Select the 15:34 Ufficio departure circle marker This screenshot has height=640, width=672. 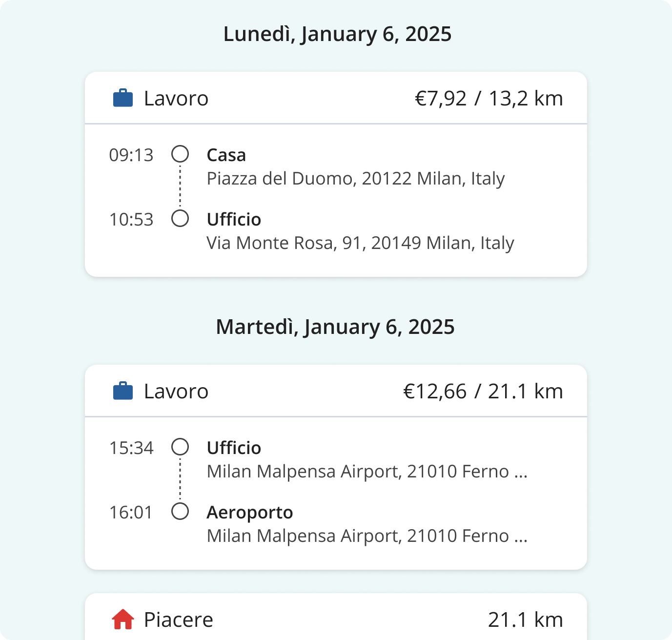[180, 447]
